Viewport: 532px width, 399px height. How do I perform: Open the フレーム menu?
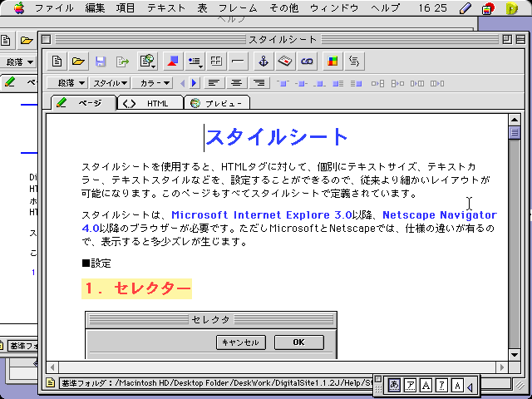[238, 7]
